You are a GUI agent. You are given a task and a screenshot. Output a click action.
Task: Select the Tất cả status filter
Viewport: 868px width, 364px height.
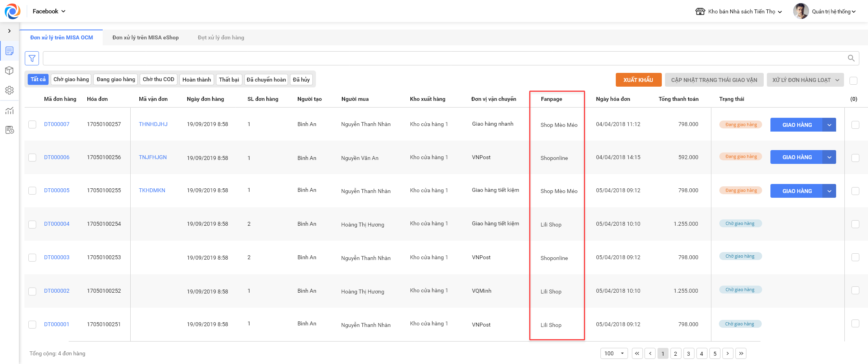click(x=38, y=79)
